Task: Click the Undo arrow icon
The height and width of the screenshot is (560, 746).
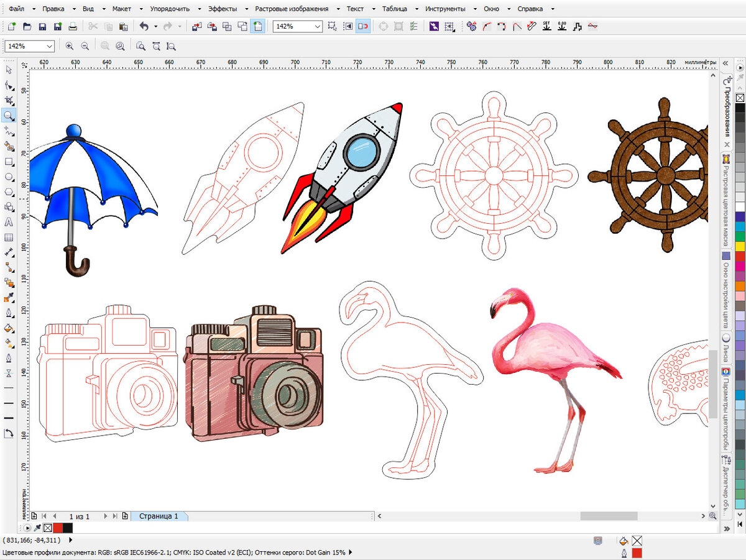Action: coord(144,27)
